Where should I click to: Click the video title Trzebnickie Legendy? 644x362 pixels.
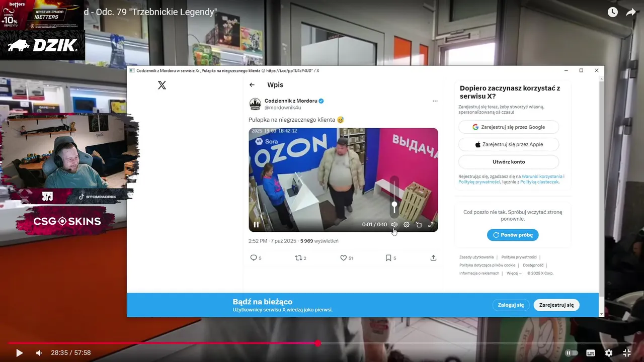tap(150, 12)
